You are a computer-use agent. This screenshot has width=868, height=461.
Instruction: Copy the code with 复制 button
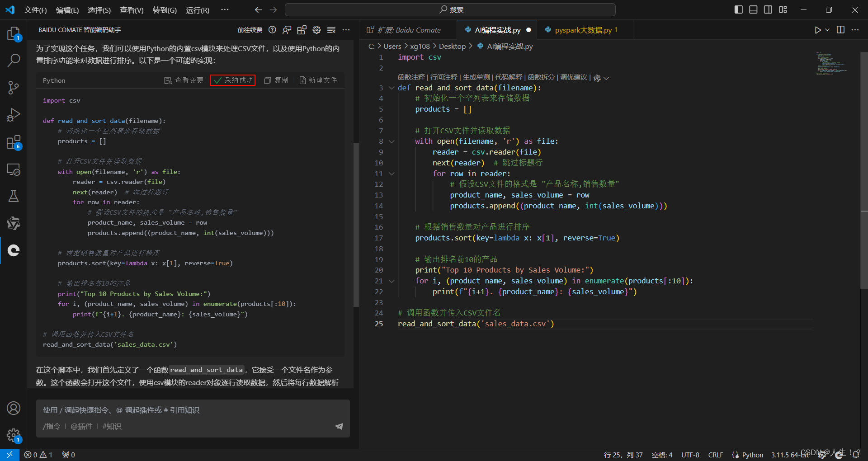coord(276,80)
